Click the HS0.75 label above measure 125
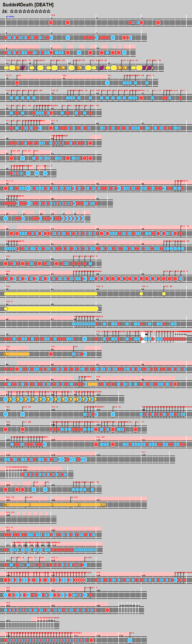The height and width of the screenshot is (644, 192). click(x=10, y=497)
